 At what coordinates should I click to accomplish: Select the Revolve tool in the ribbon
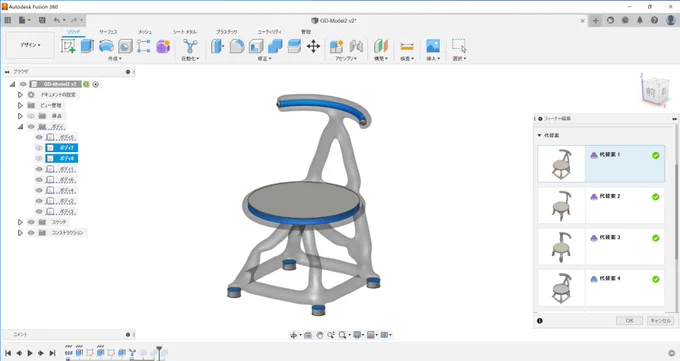tap(106, 46)
